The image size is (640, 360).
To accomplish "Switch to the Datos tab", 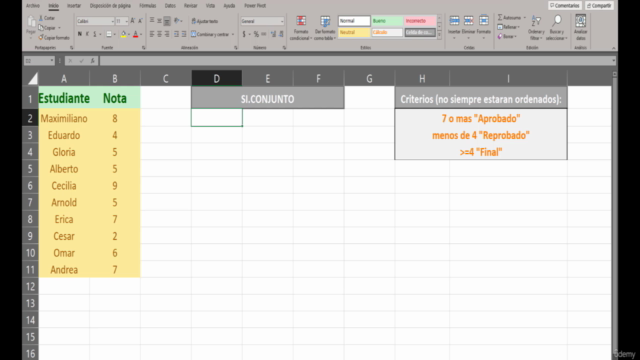I will pyautogui.click(x=170, y=6).
